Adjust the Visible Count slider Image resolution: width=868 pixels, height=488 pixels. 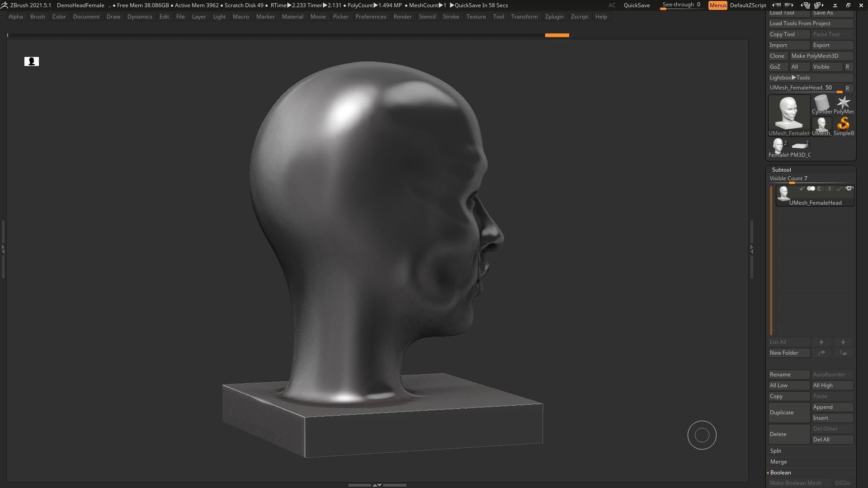[811, 179]
